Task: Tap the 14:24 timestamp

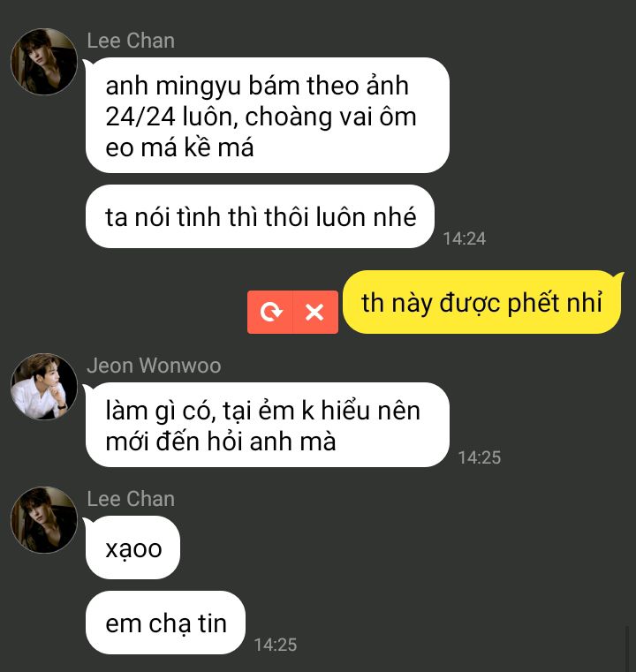Action: coord(465,238)
